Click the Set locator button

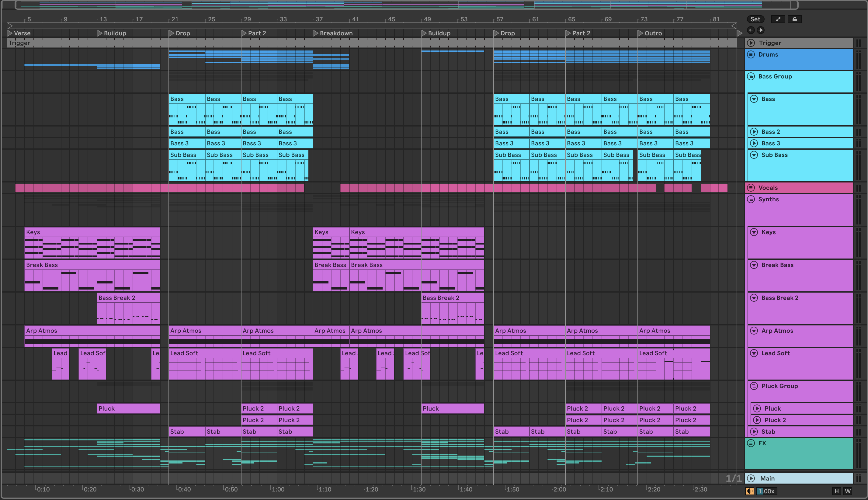pos(755,19)
